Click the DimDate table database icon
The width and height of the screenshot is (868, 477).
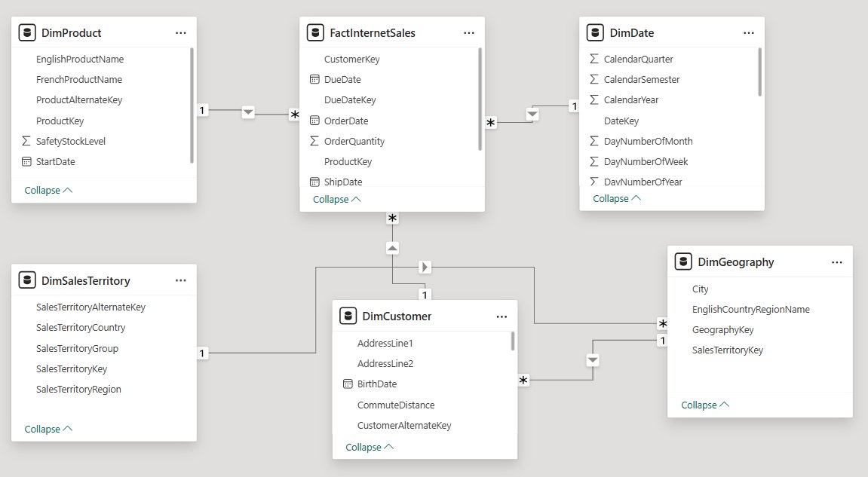point(595,32)
